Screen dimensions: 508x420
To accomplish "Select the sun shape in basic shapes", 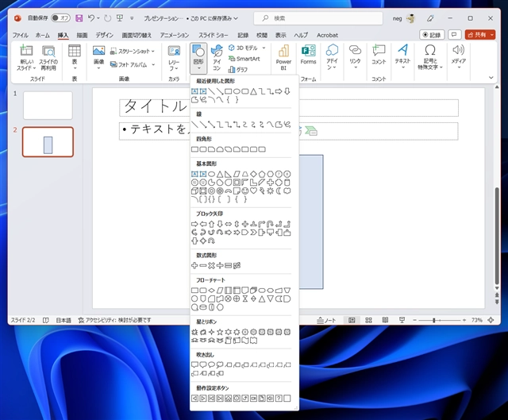I will point(270,191).
